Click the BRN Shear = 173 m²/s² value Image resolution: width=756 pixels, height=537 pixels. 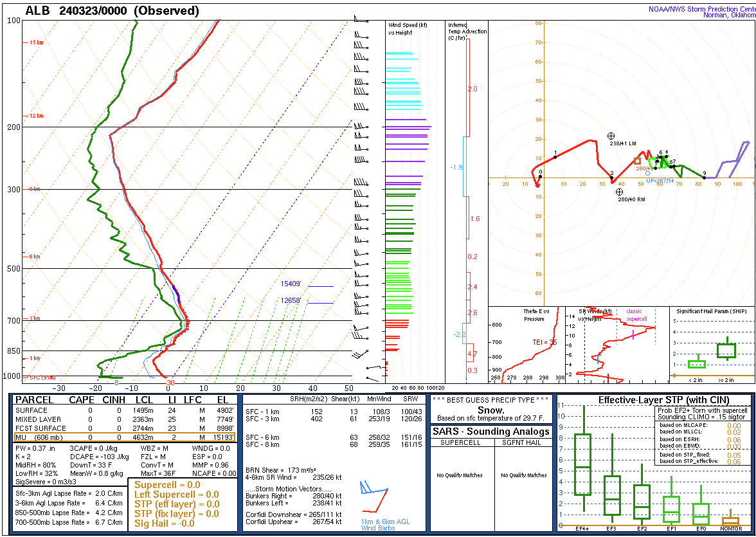(280, 470)
